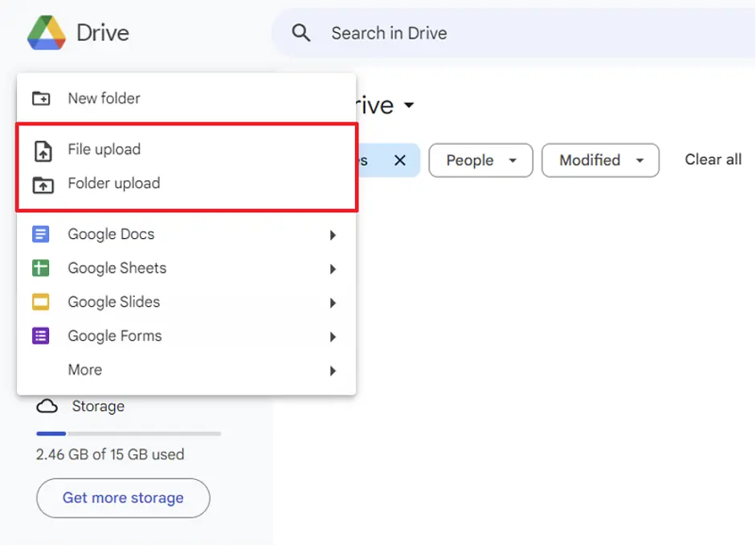Click Clear all filters

click(x=713, y=159)
